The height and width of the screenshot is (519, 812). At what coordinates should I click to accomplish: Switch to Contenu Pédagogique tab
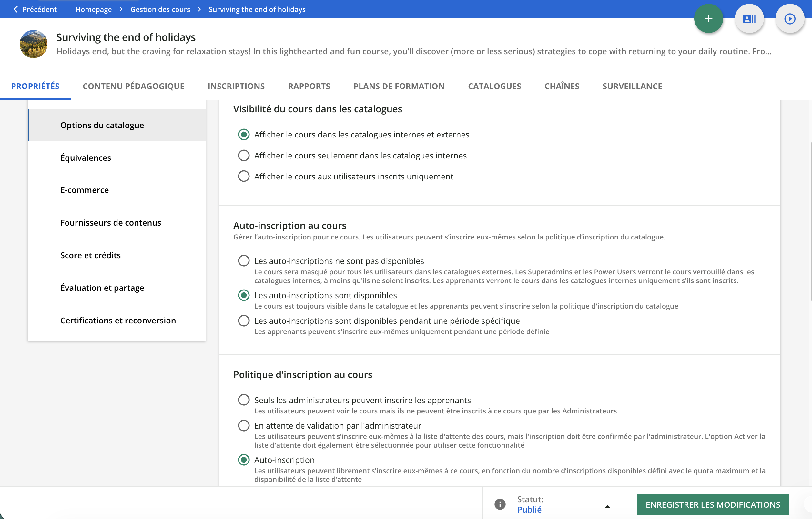133,86
